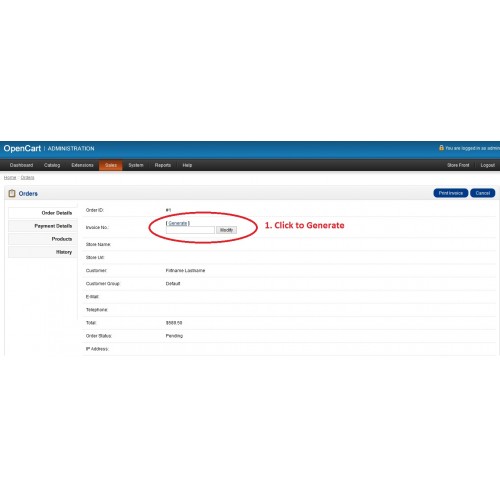The height and width of the screenshot is (500, 500).
Task: Open the Dashboard menu
Action: click(x=21, y=165)
